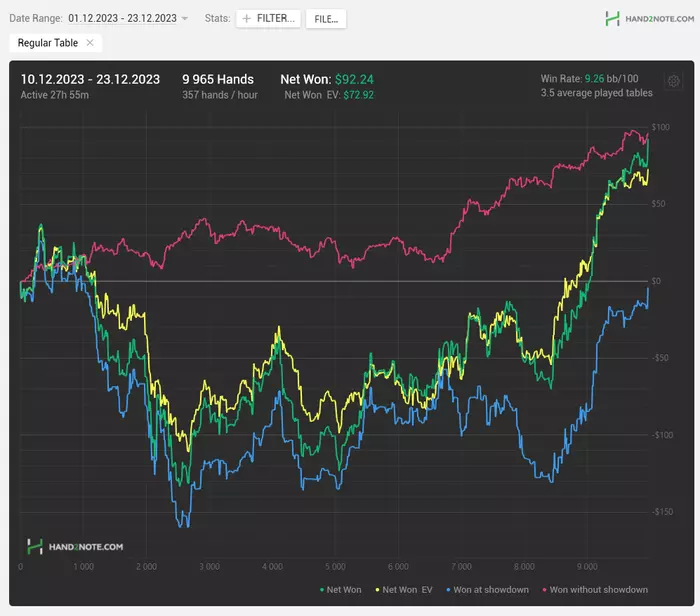Toggle the Net Won legend series
Image resolution: width=700 pixels, height=616 pixels.
[344, 590]
